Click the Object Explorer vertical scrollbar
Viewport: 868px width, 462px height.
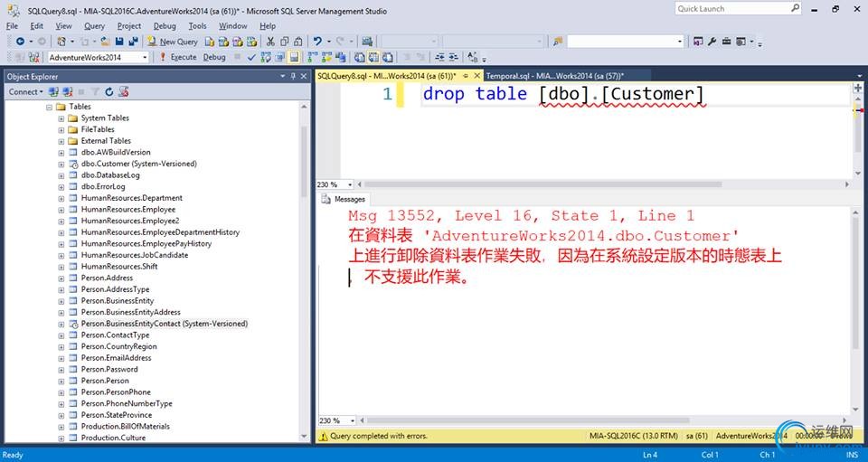coord(304,162)
